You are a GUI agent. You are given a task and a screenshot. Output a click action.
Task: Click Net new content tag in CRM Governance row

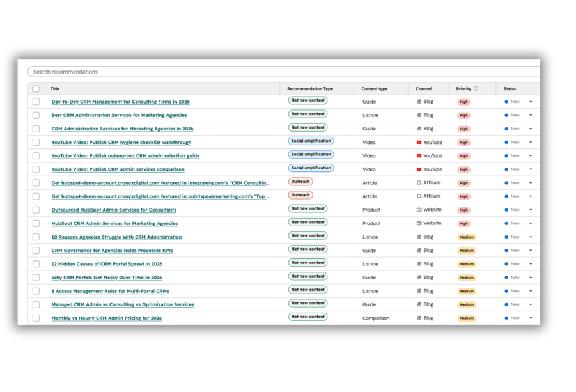point(308,249)
